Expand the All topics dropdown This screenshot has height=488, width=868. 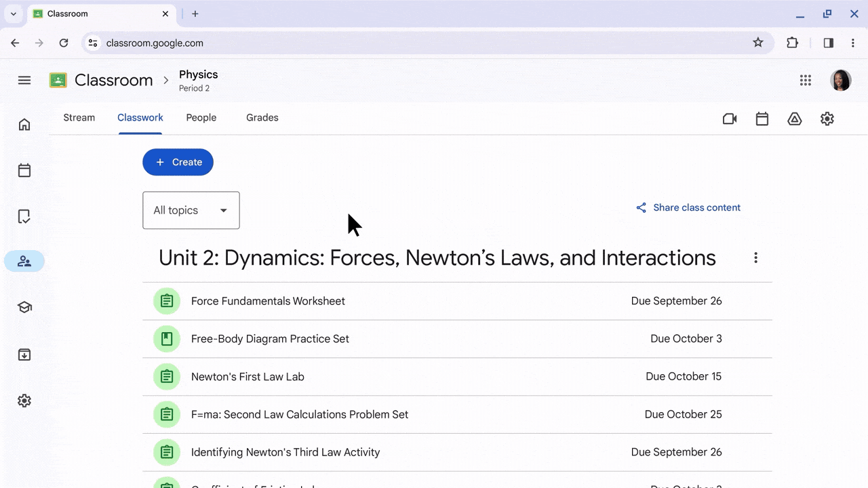point(191,210)
